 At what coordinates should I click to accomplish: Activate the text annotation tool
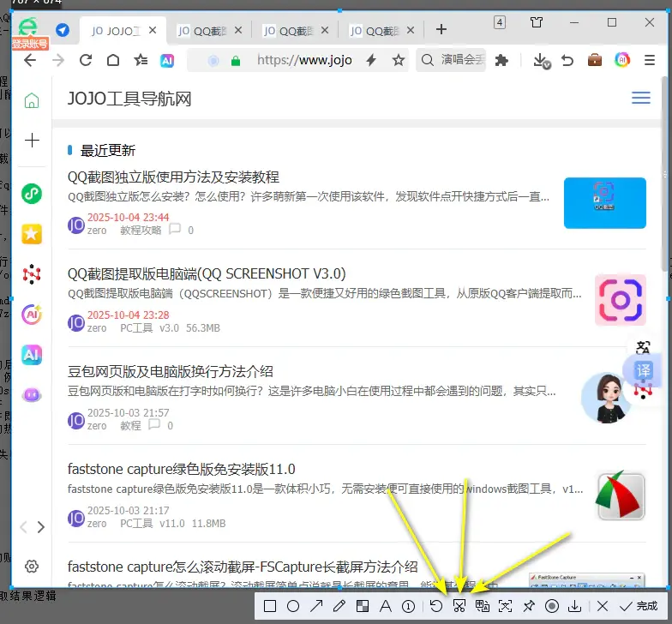point(386,606)
